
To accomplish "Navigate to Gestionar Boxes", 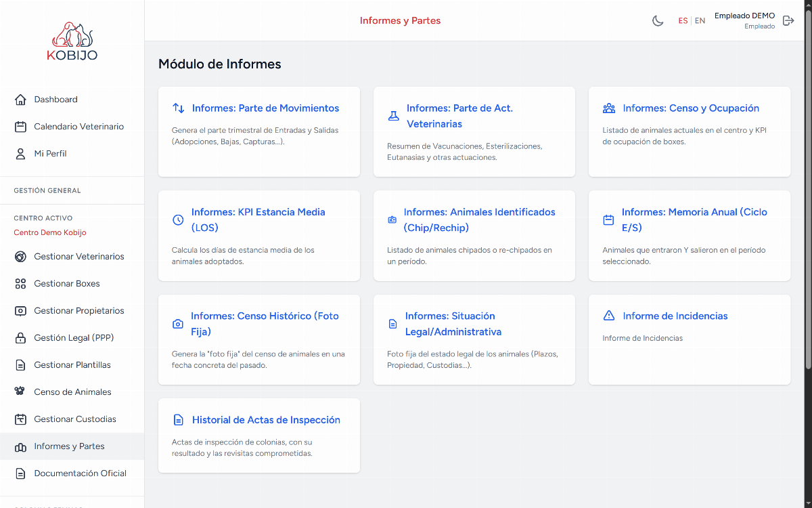I will coord(72,284).
